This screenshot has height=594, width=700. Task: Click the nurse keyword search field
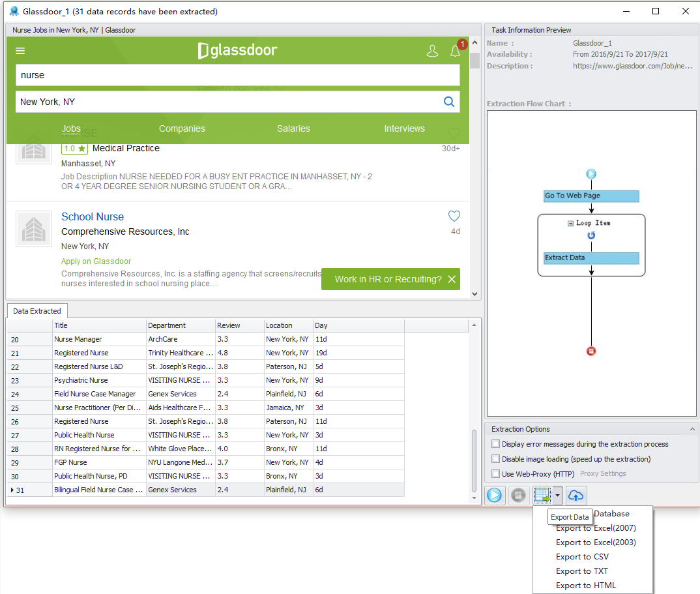coord(237,75)
